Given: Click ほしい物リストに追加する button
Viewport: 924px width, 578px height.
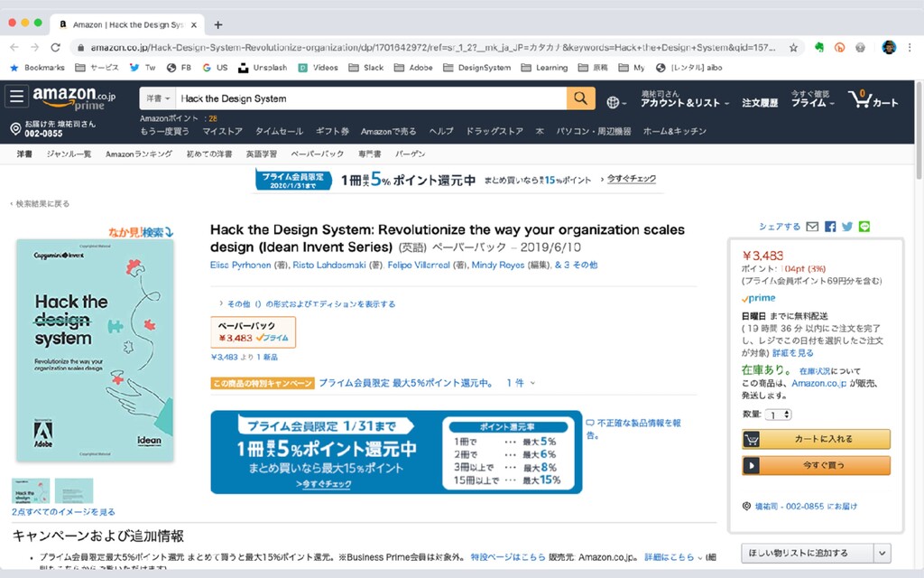Looking at the screenshot, I should click(x=808, y=554).
